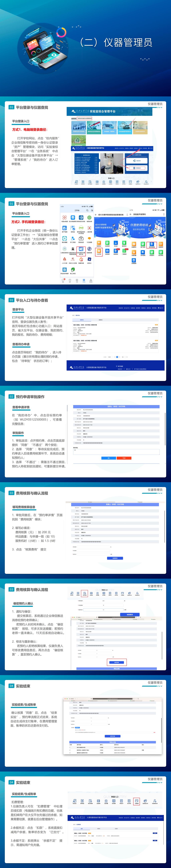
Task: Tap the search icon in 工作台 header
Action: pos(87,210)
